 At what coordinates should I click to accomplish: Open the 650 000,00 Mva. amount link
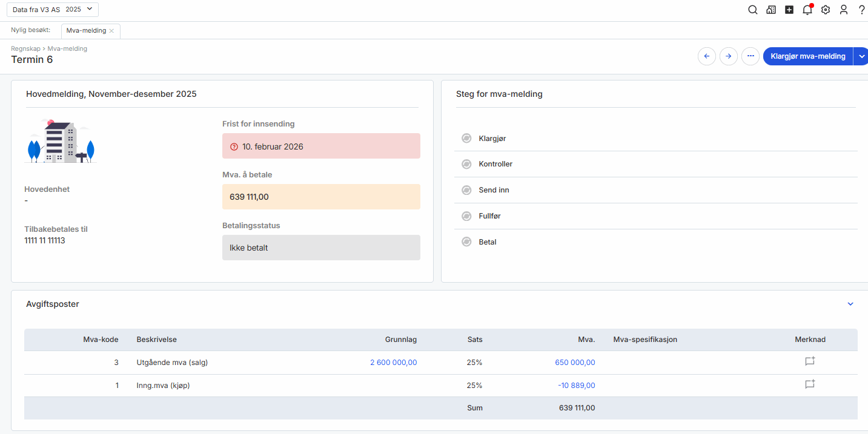tap(574, 363)
